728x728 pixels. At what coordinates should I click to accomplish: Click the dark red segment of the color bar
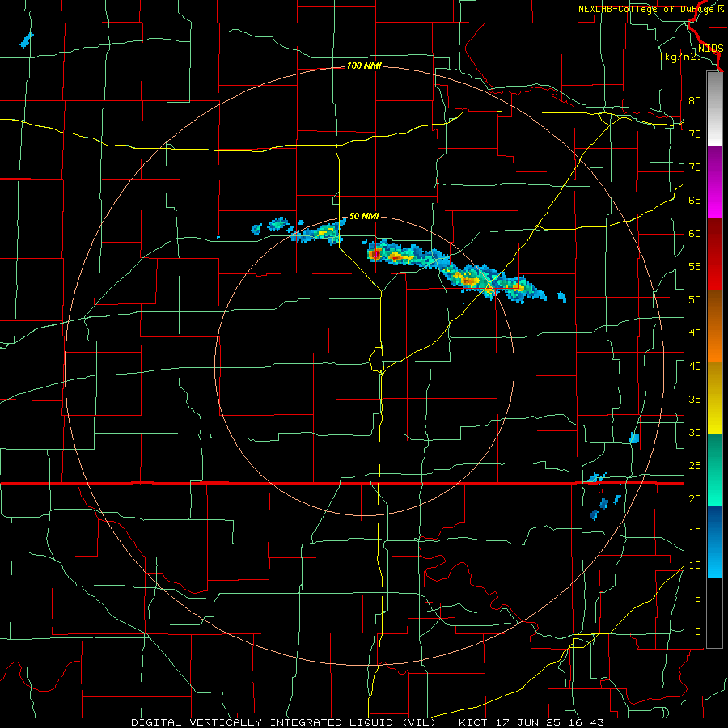[x=714, y=254]
